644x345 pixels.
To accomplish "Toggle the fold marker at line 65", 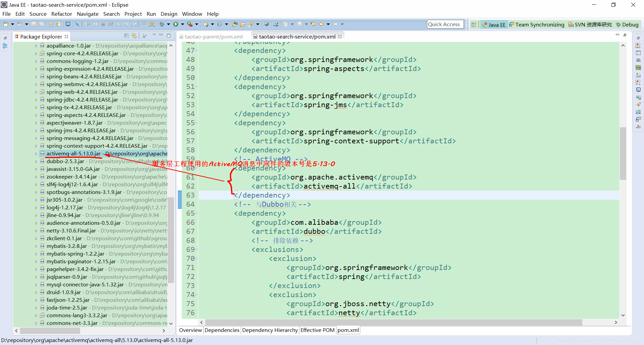I will (x=197, y=213).
